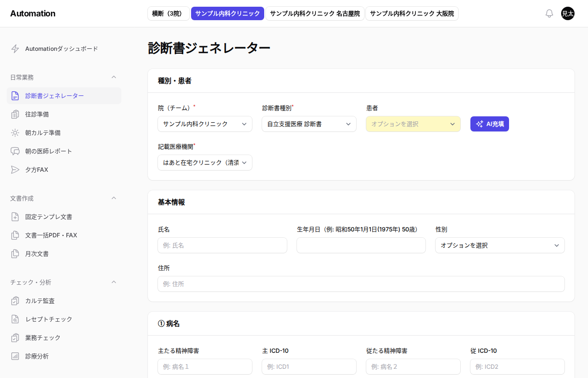Screen dimensions: 588x378
Task: Click the Automation logo title
Action: pos(33,13)
